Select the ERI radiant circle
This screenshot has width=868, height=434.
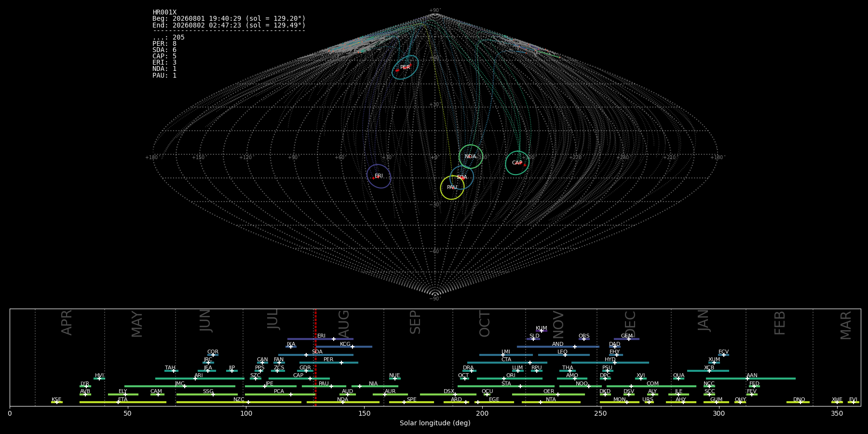(379, 176)
